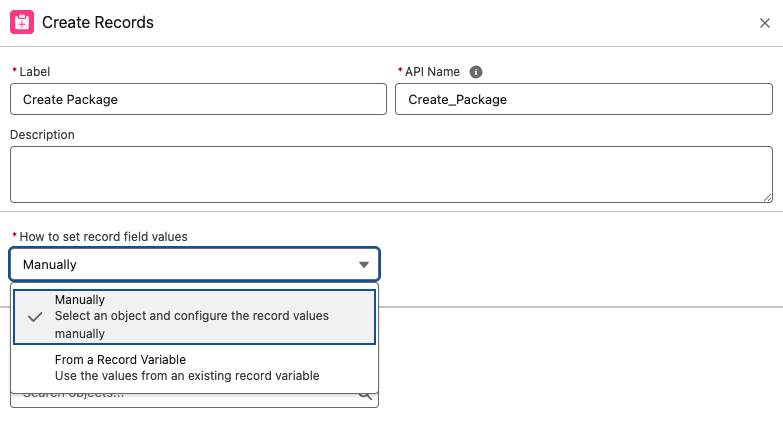The image size is (783, 433).
Task: Click the down arrow on Manually combobox
Action: click(363, 265)
